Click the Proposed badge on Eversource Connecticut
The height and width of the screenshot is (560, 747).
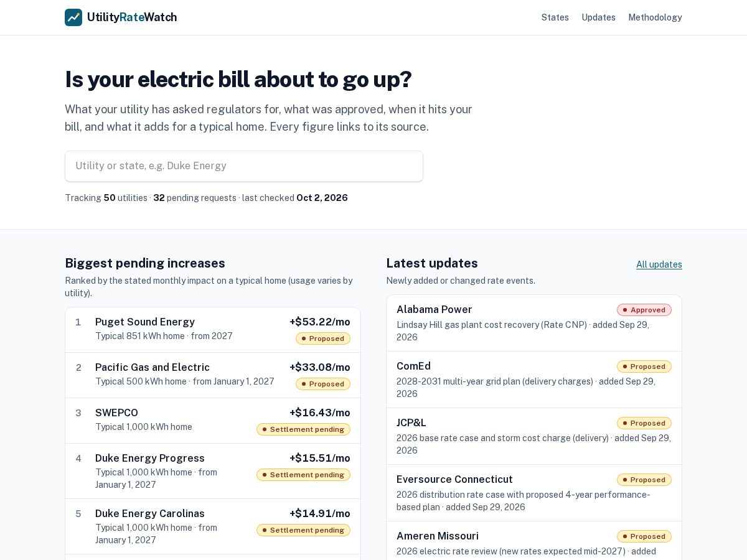[x=644, y=480]
